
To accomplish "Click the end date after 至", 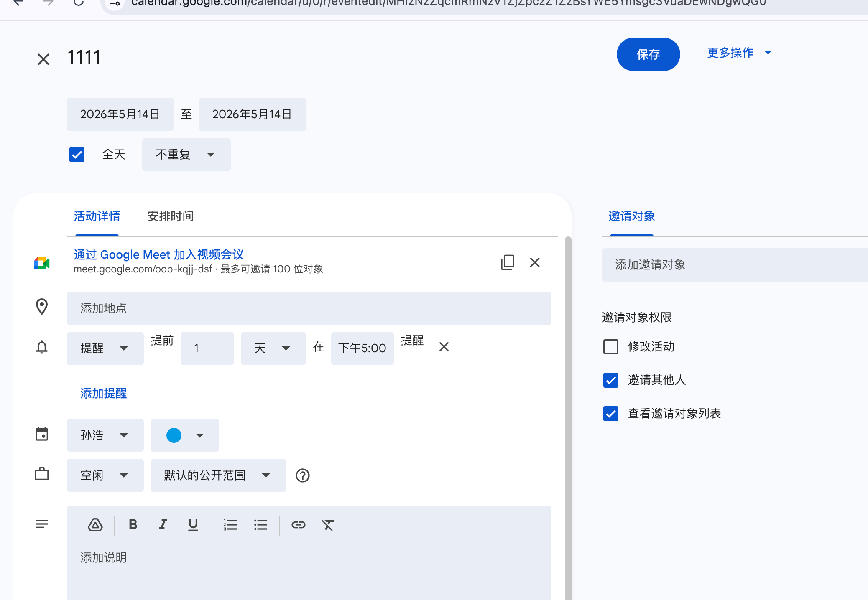I will (253, 114).
